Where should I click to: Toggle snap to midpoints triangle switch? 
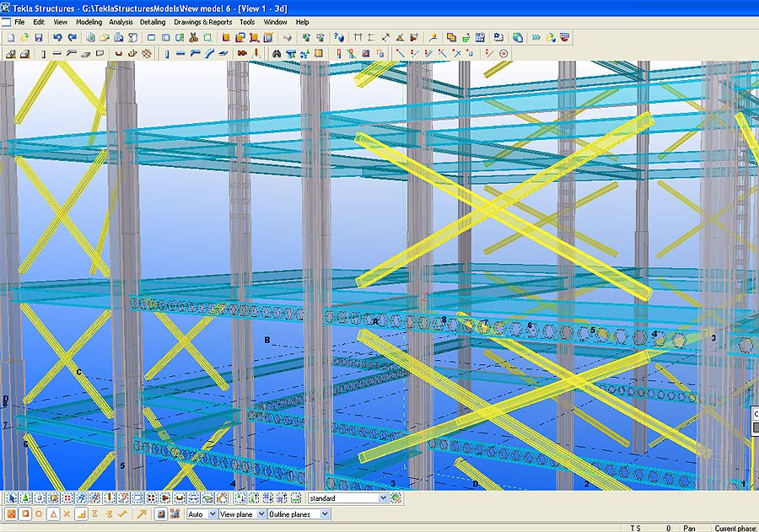(53, 513)
